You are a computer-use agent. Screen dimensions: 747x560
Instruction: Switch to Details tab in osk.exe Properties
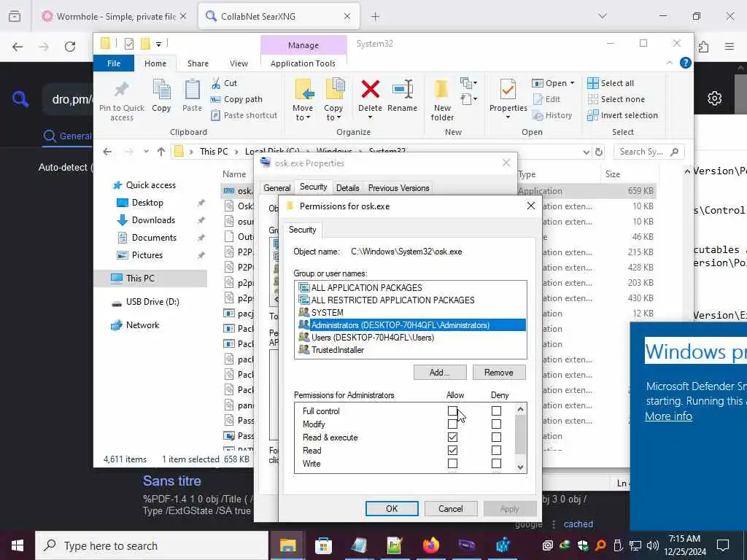coord(347,188)
